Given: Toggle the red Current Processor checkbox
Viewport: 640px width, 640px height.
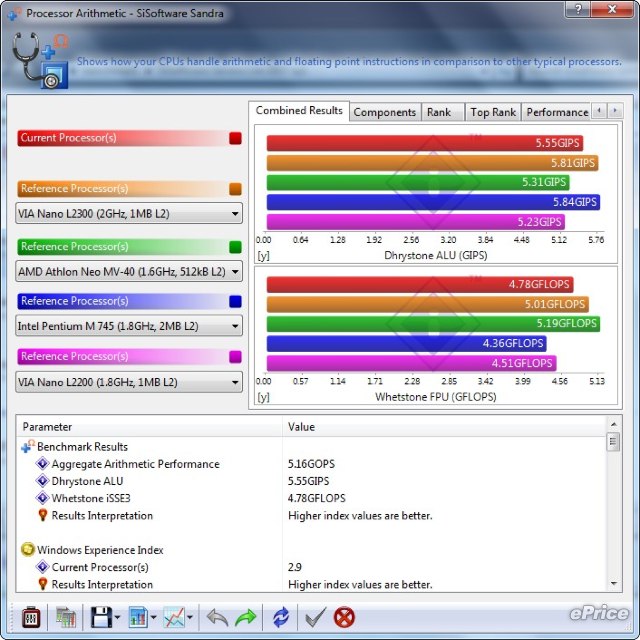Looking at the screenshot, I should pos(235,138).
